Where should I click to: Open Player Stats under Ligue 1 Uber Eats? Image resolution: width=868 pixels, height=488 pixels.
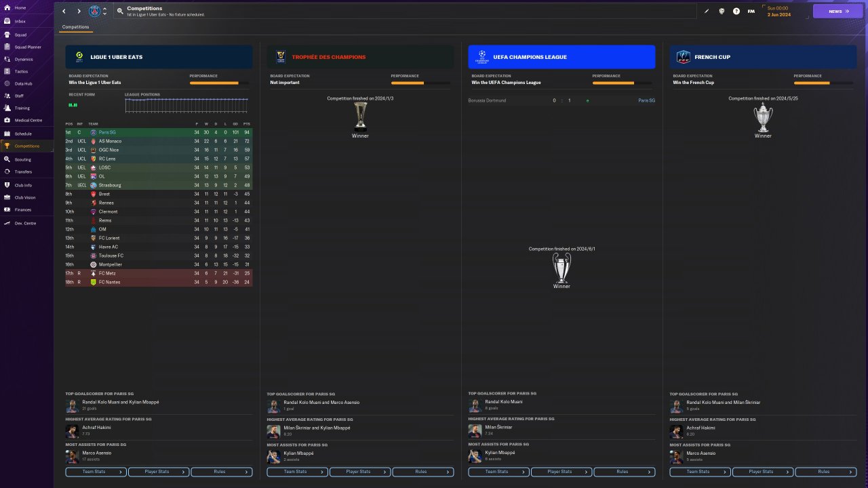(159, 472)
